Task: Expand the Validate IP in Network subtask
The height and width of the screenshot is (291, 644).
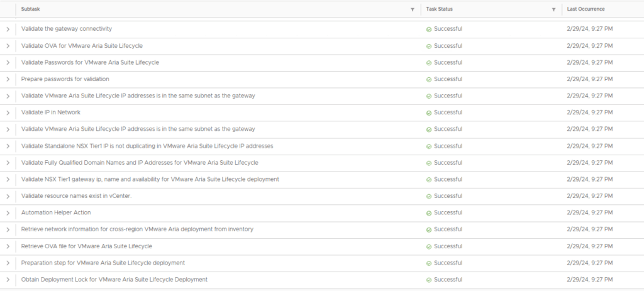Action: [8, 113]
